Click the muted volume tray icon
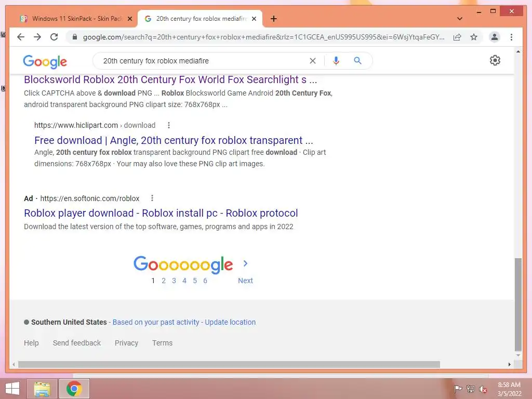The image size is (532, 399). (x=483, y=389)
